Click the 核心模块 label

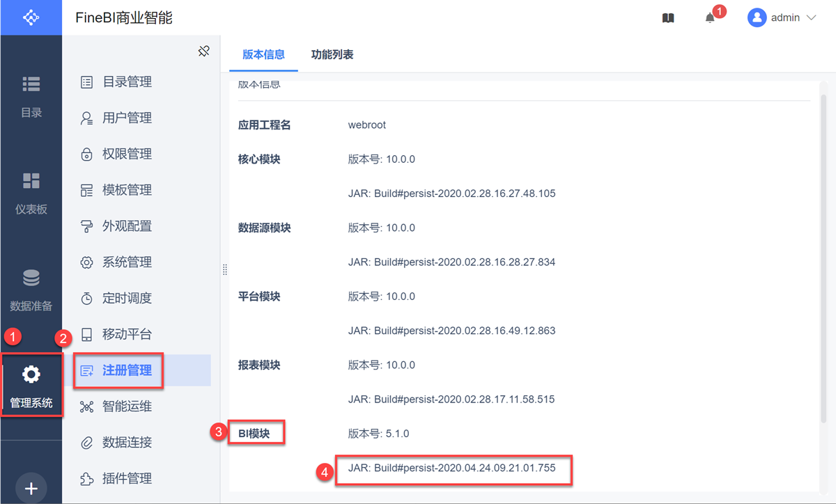tap(259, 159)
